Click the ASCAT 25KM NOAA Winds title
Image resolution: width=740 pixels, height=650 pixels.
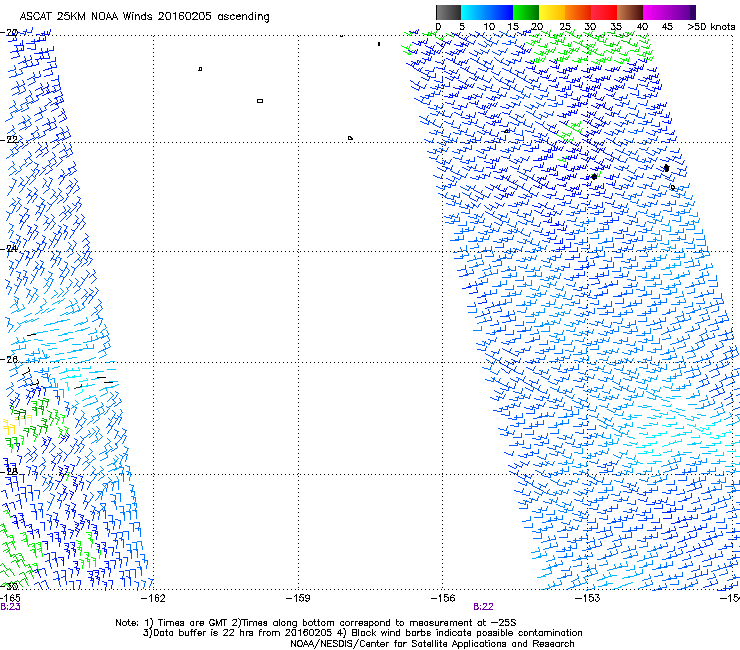(144, 17)
